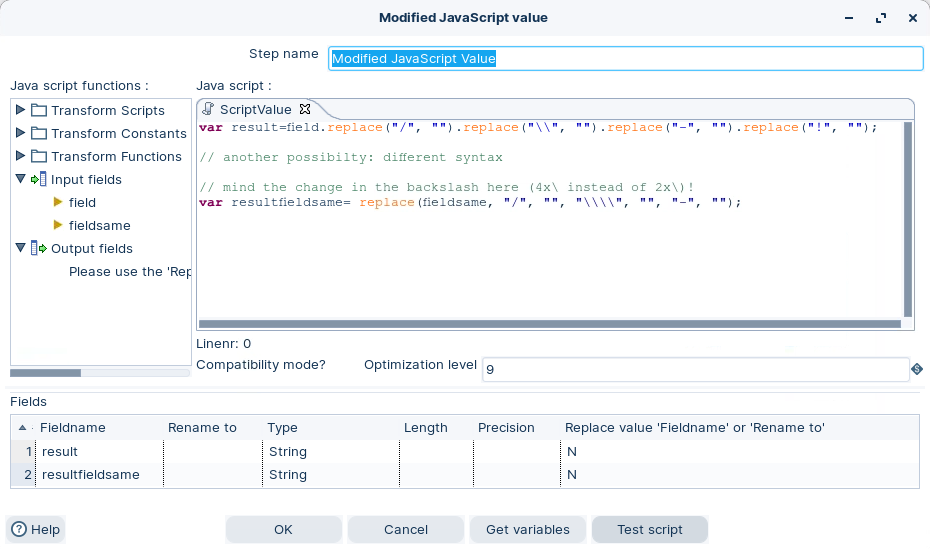
Task: Expand the Transform Scripts tree node
Action: 20,110
